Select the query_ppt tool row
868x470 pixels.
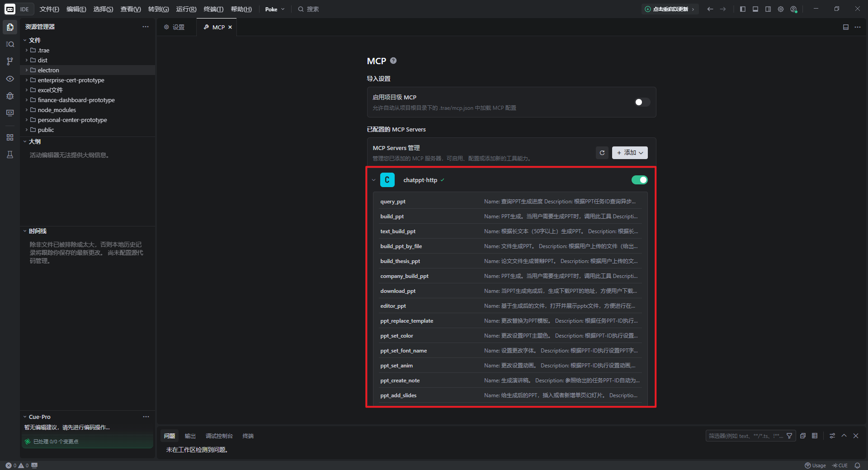510,202
